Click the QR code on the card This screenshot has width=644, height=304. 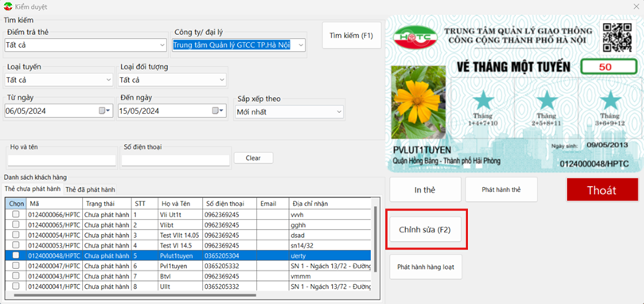(616, 37)
